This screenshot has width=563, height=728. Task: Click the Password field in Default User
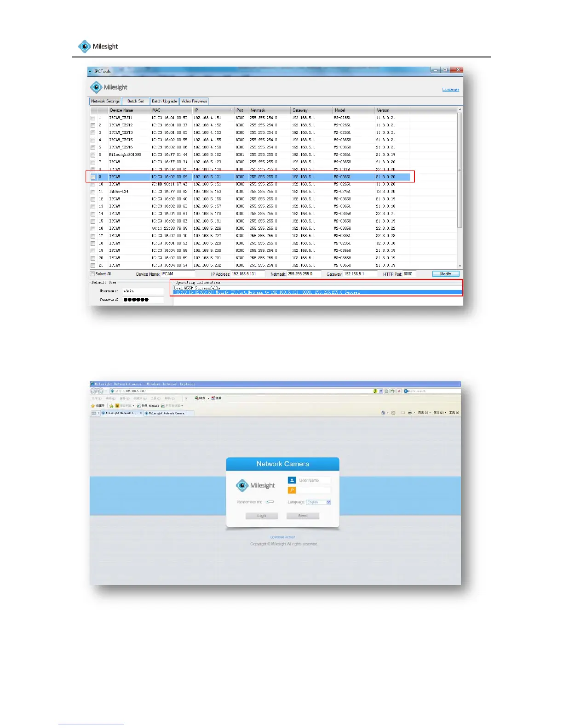[x=143, y=300]
